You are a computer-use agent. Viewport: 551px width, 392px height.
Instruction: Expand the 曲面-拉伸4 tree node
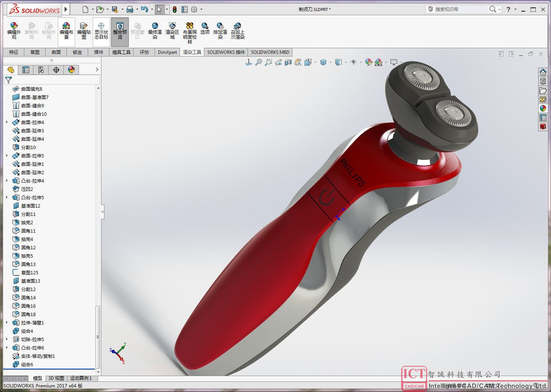pyautogui.click(x=7, y=122)
